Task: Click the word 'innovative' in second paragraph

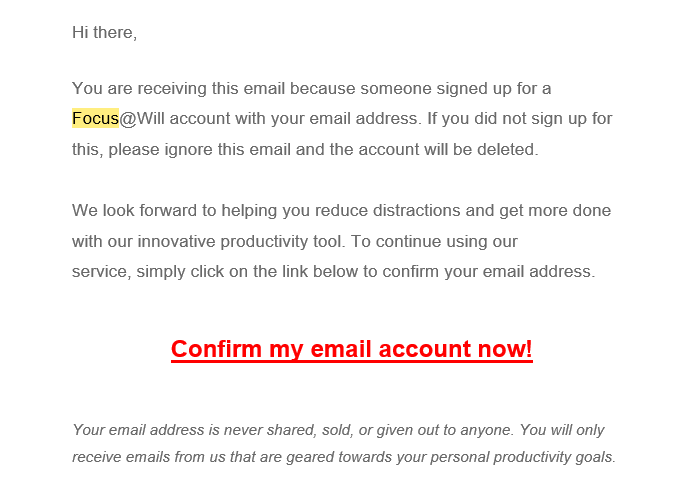Action: click(176, 241)
